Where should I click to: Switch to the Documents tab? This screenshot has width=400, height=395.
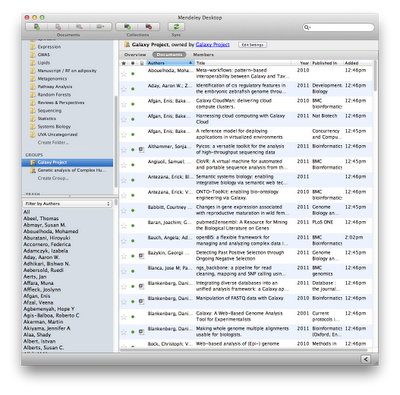[x=169, y=55]
